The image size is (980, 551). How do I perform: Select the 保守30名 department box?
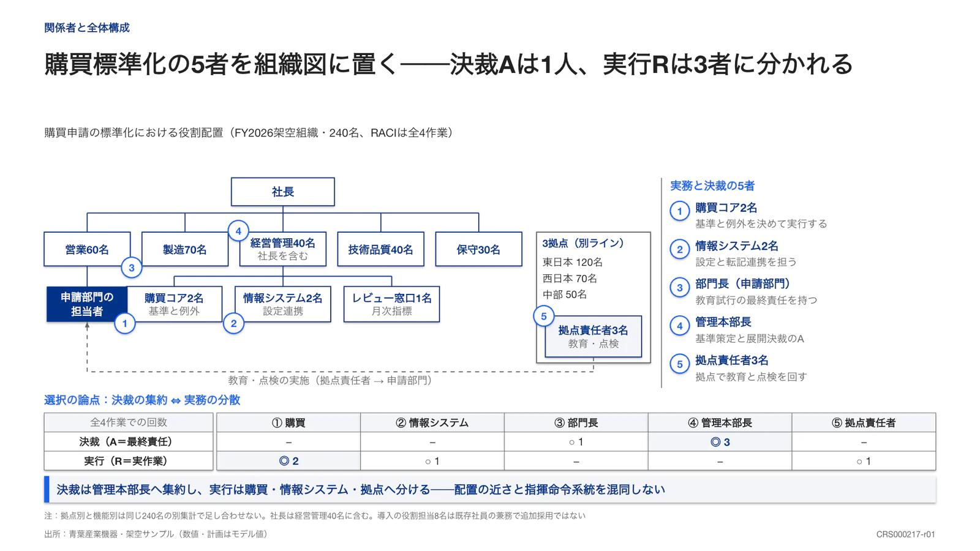coord(478,249)
